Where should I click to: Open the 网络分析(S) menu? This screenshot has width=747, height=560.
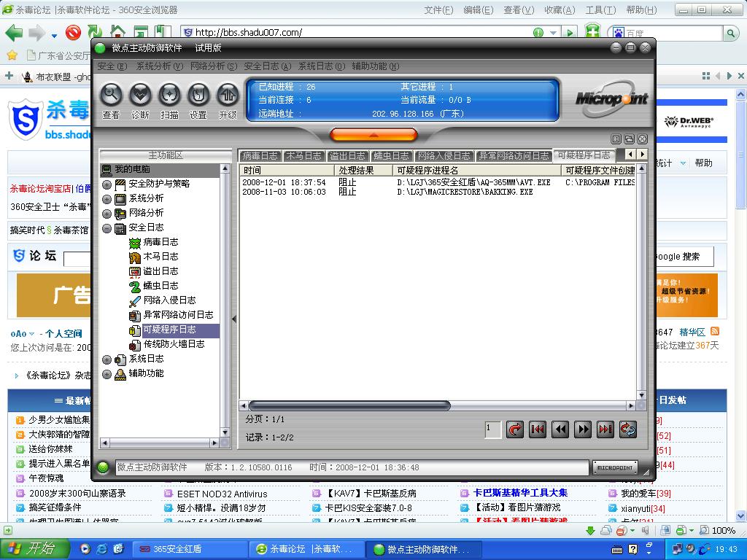click(x=214, y=66)
